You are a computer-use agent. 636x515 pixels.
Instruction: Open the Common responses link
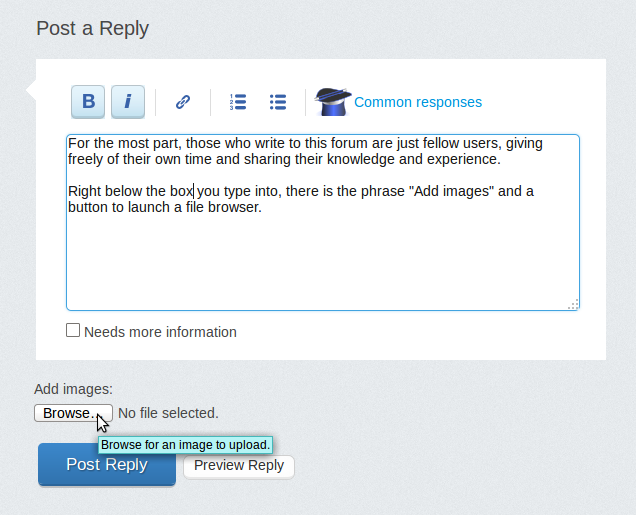(x=418, y=102)
